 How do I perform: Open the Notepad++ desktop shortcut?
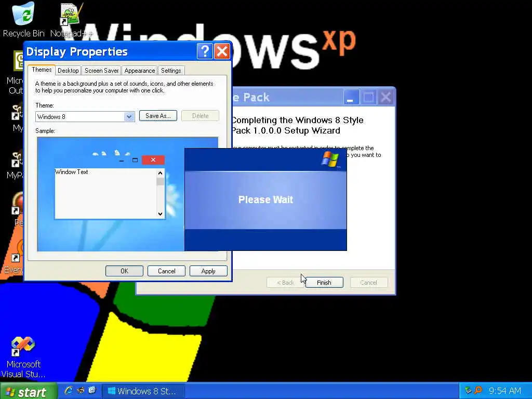click(71, 19)
